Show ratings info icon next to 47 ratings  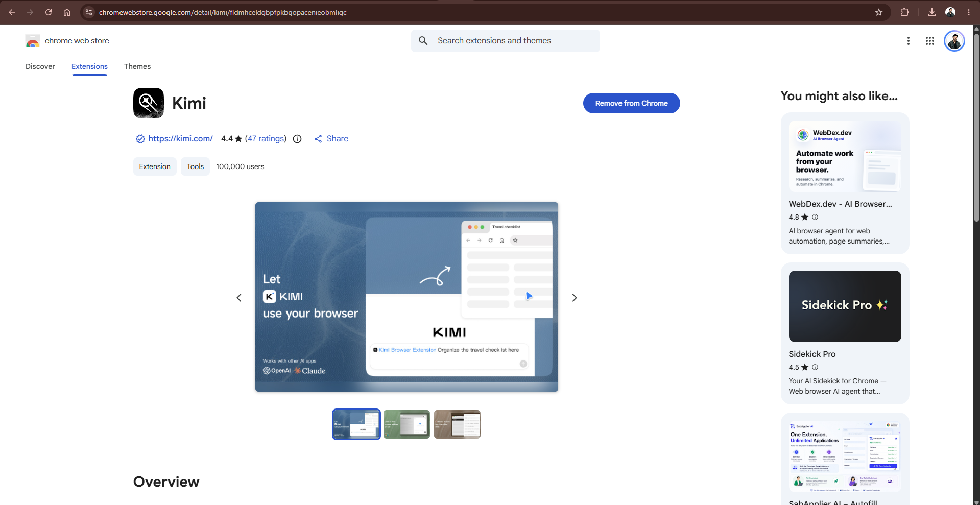coord(297,139)
